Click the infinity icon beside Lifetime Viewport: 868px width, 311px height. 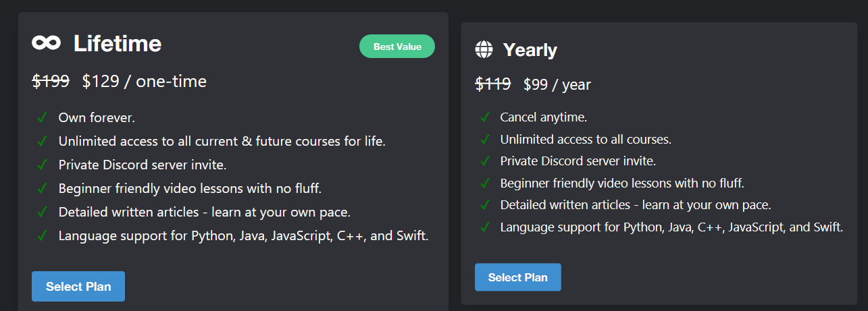click(46, 43)
